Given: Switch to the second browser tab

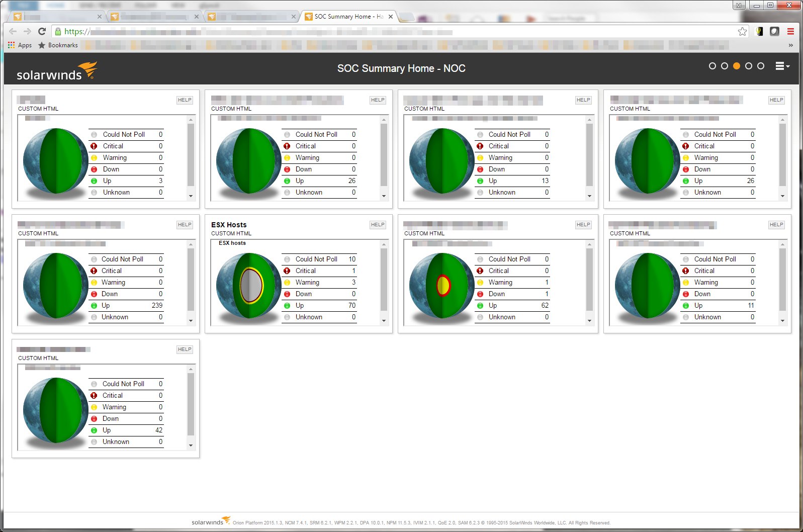Looking at the screenshot, I should [155, 17].
